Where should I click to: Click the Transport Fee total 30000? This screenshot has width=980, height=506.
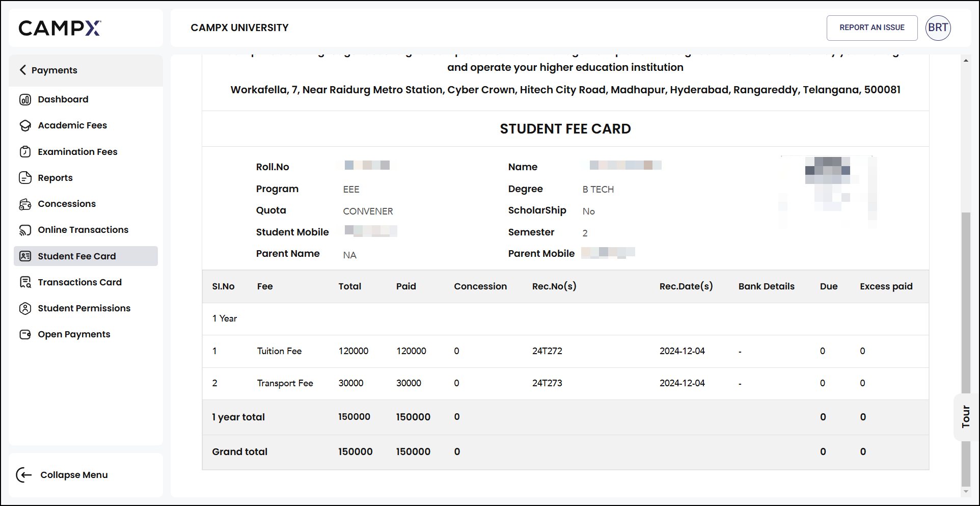click(x=351, y=383)
